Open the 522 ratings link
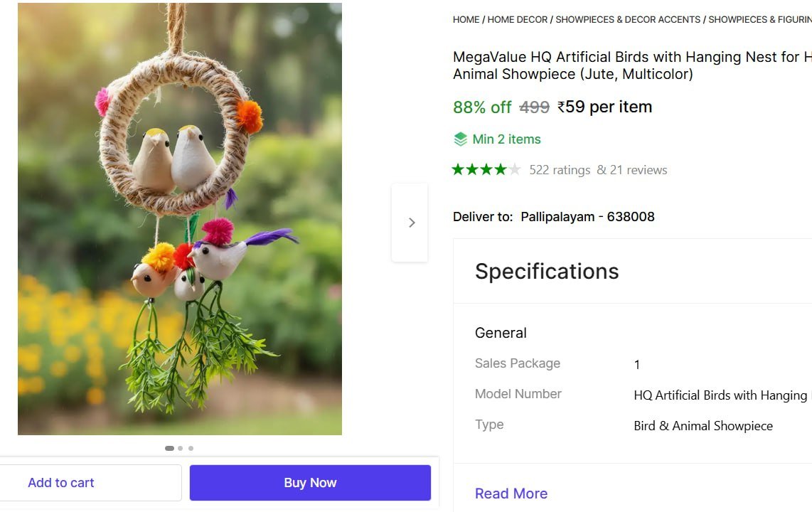This screenshot has width=812, height=512. 560,170
